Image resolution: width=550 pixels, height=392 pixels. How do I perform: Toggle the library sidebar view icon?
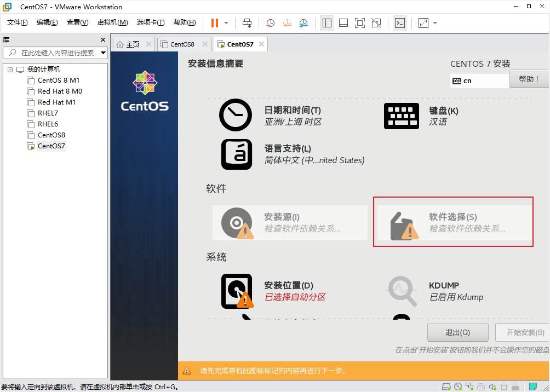(327, 23)
